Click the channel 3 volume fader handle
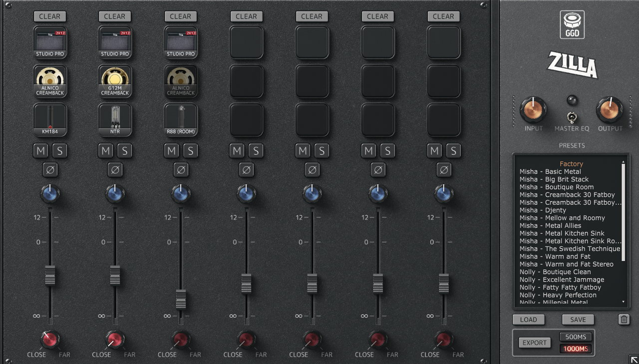Screen dimensions: 639x364 tap(181, 299)
